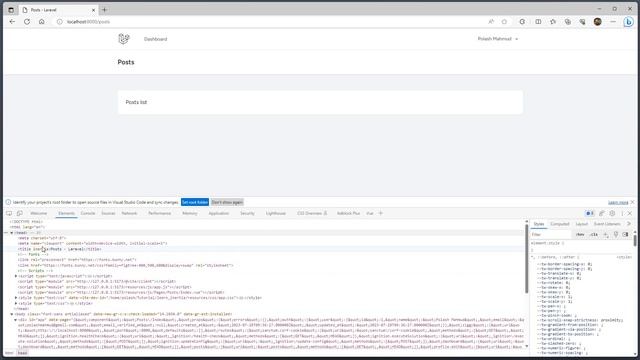Expand the last style node in head

coord(16,303)
